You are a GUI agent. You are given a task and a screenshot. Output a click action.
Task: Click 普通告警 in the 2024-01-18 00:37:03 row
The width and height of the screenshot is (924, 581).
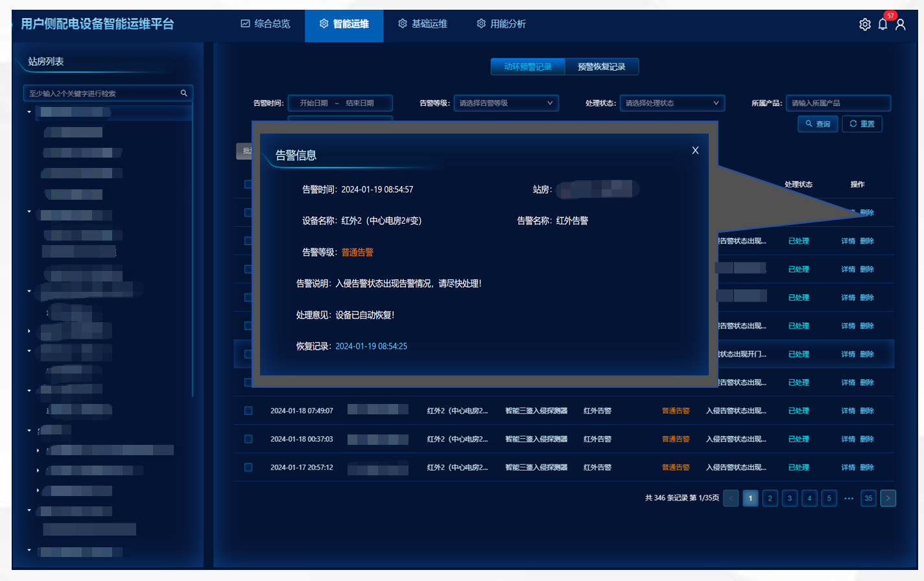pyautogui.click(x=676, y=439)
